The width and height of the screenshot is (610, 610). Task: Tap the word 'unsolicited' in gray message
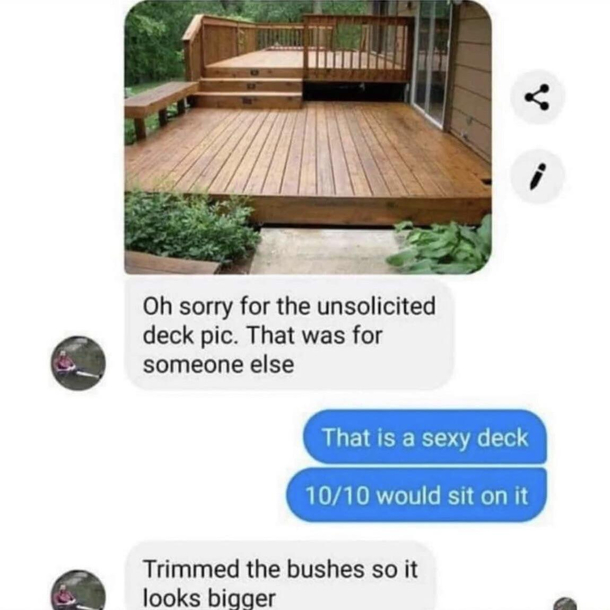(376, 306)
